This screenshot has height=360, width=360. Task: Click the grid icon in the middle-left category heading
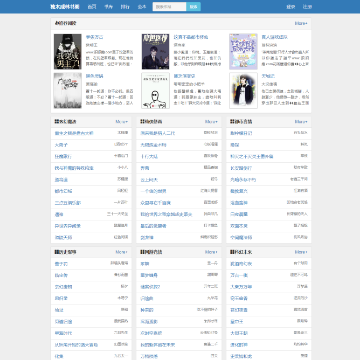click(57, 122)
